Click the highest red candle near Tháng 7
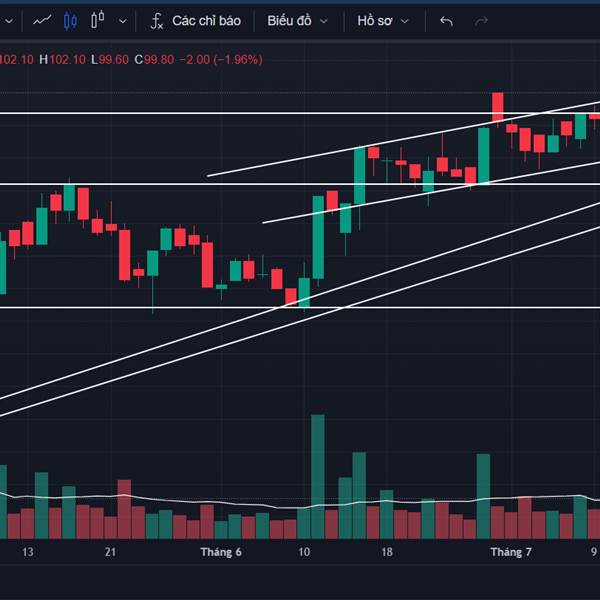 [x=497, y=107]
